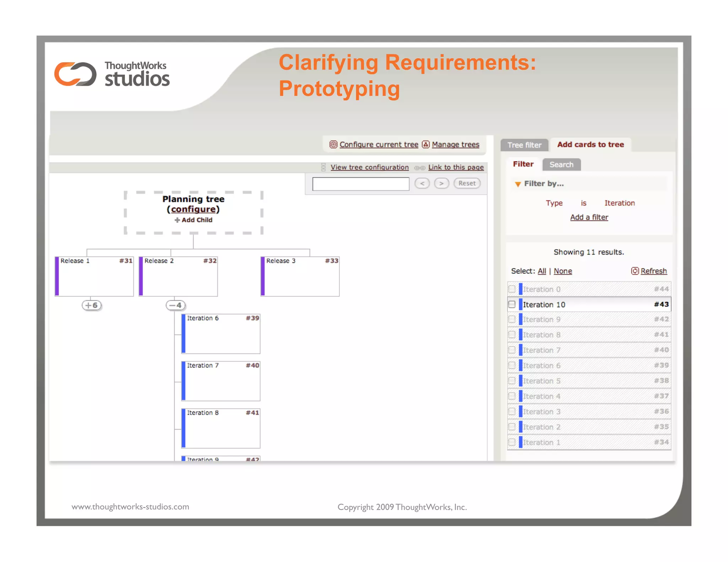Viewport: 728px width, 562px height.
Task: Click the View tree configuration link
Action: tap(370, 167)
